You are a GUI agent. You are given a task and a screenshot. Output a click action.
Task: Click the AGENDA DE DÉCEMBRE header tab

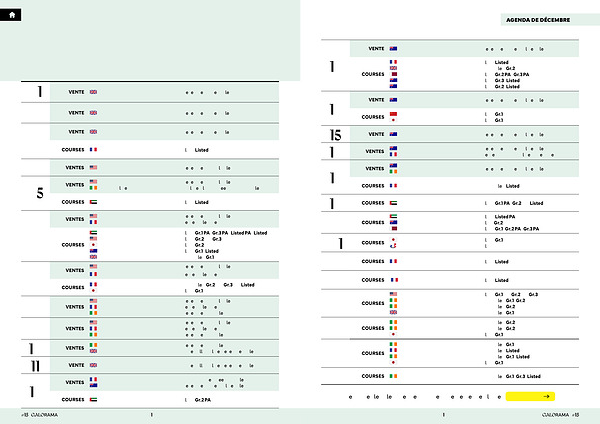(x=538, y=20)
